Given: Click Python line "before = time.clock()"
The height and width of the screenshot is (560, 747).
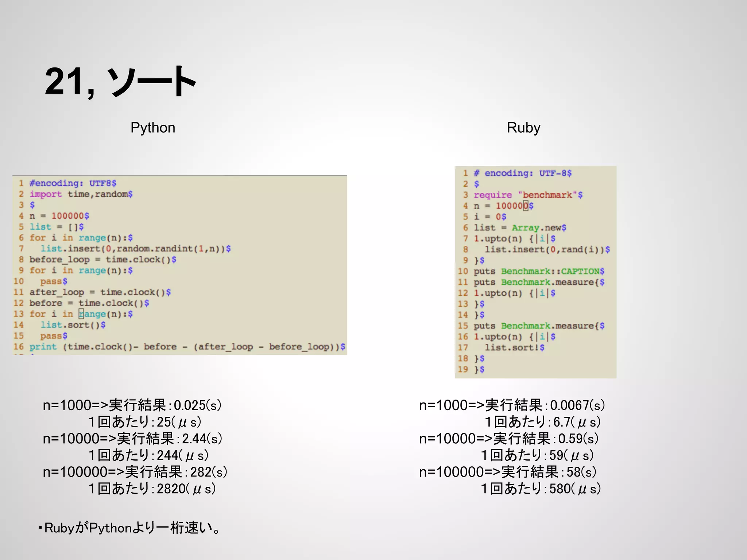Looking at the screenshot, I should pos(89,303).
